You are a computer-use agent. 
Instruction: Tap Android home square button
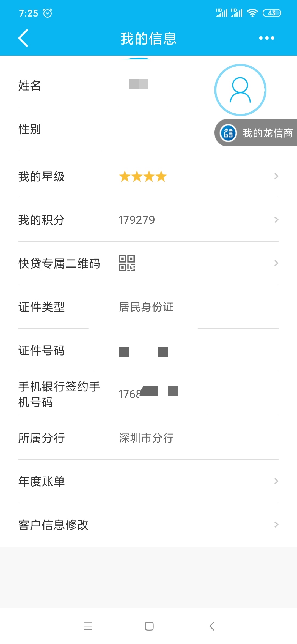click(149, 626)
